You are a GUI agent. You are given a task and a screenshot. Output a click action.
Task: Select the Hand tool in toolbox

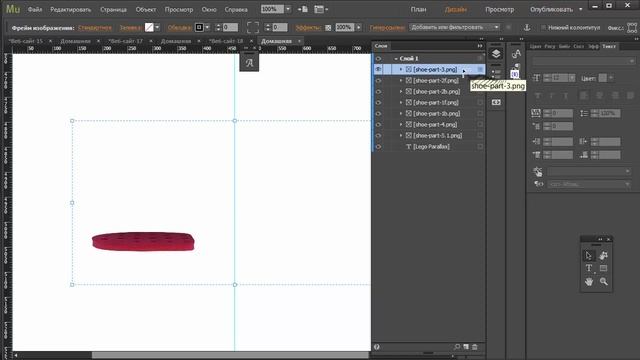coord(589,282)
